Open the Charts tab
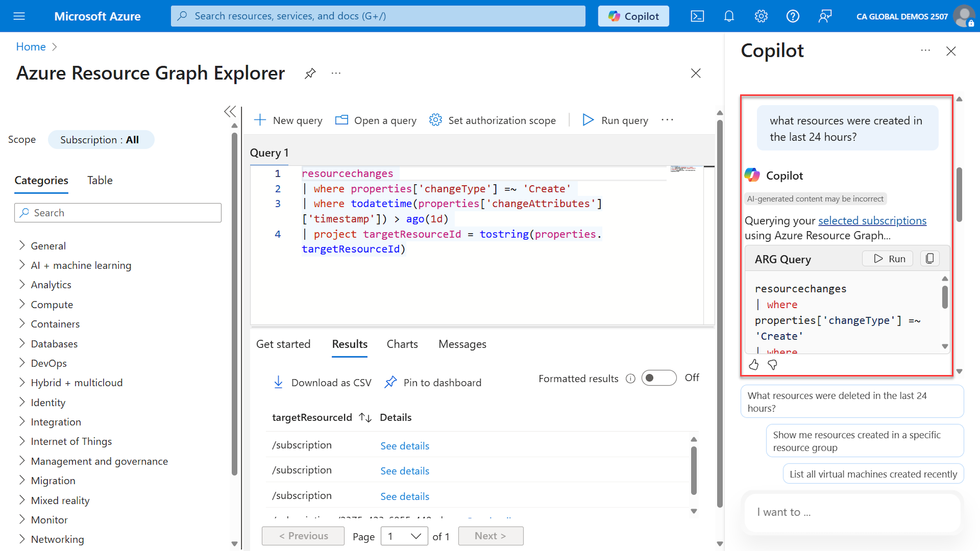Image resolution: width=980 pixels, height=551 pixels. (x=402, y=344)
